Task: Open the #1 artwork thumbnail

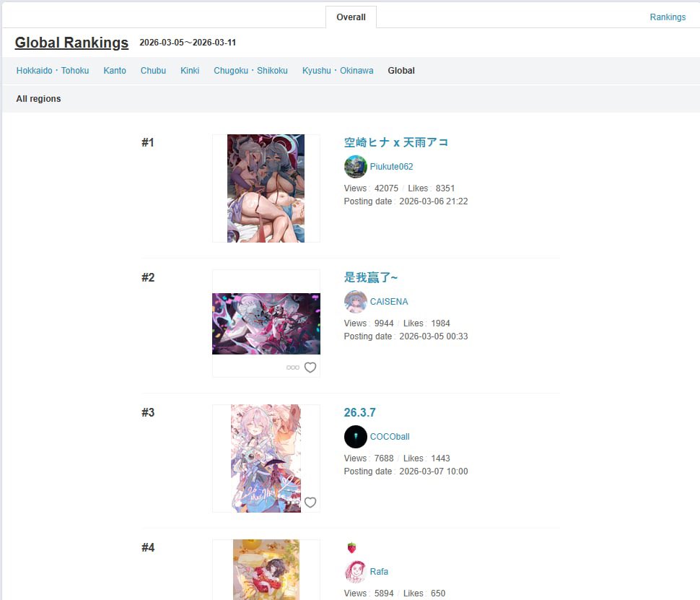Action: (x=266, y=188)
